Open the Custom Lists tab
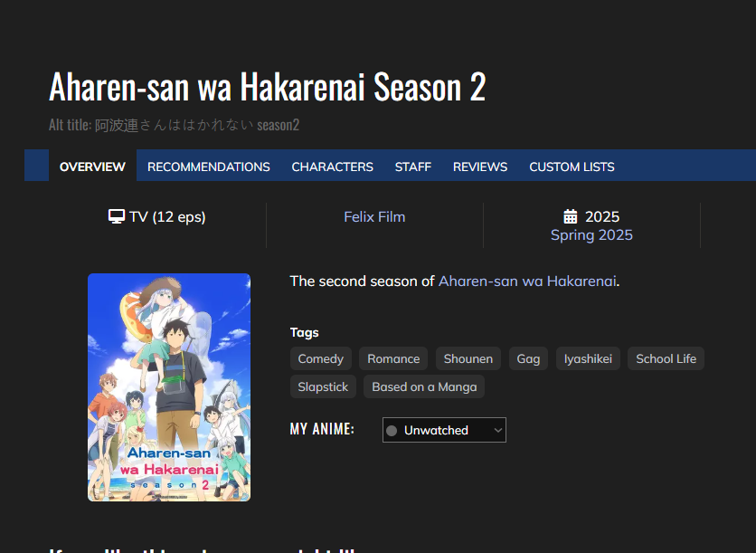 572,167
